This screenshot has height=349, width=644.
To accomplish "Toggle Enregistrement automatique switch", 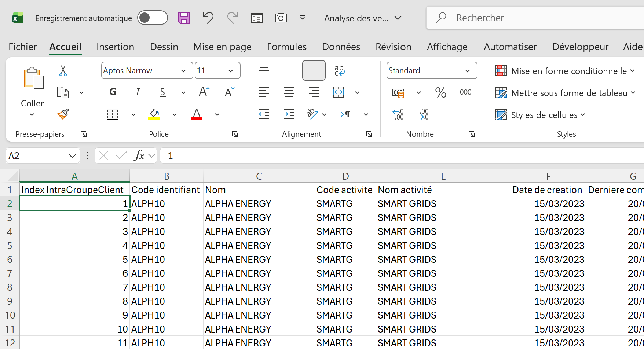I will 152,18.
